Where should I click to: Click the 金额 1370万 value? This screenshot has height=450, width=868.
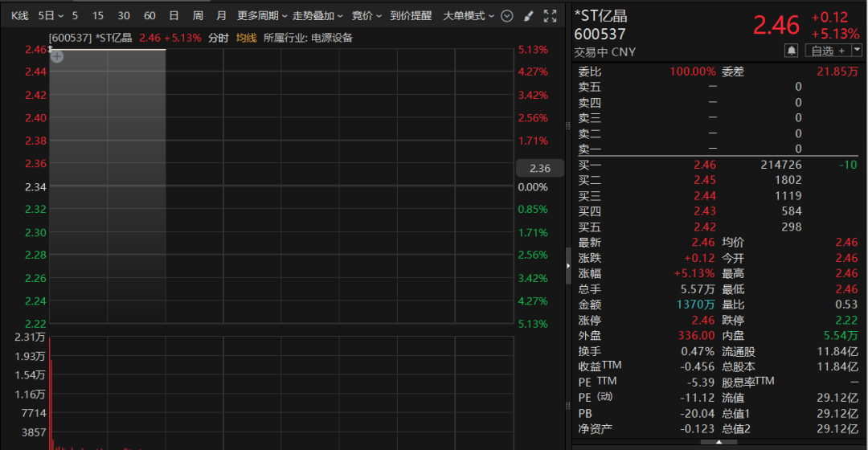coord(696,305)
